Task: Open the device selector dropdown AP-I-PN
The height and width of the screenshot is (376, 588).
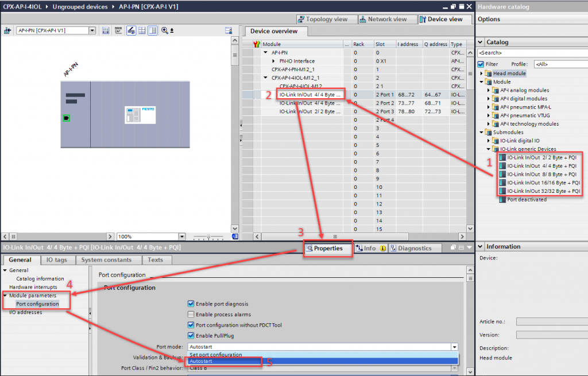Action: click(92, 31)
